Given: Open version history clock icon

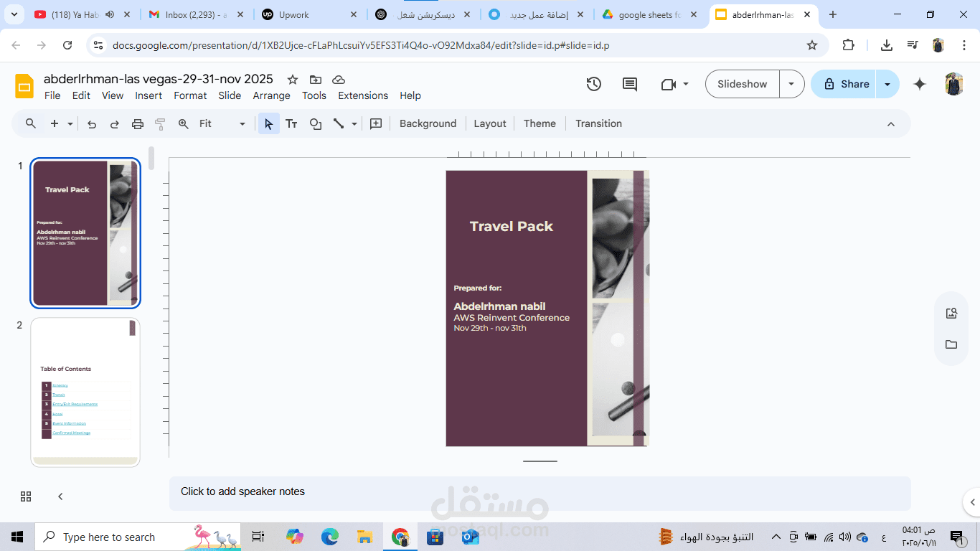Looking at the screenshot, I should click(593, 84).
